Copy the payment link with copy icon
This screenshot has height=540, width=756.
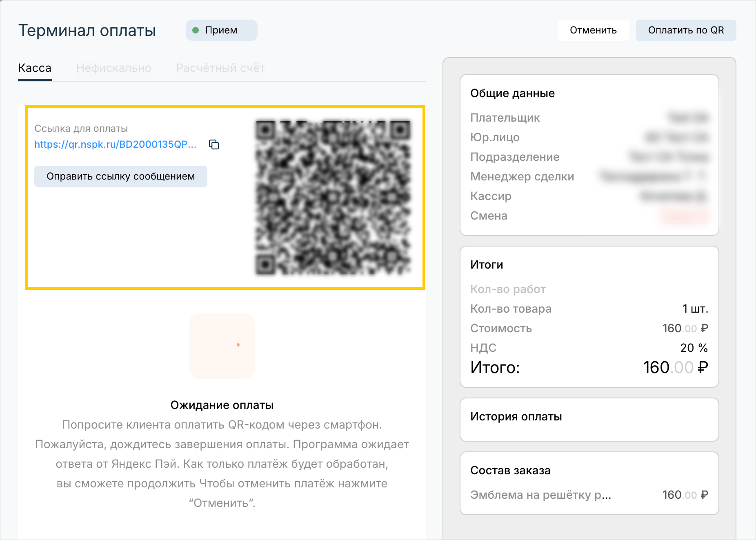point(214,144)
